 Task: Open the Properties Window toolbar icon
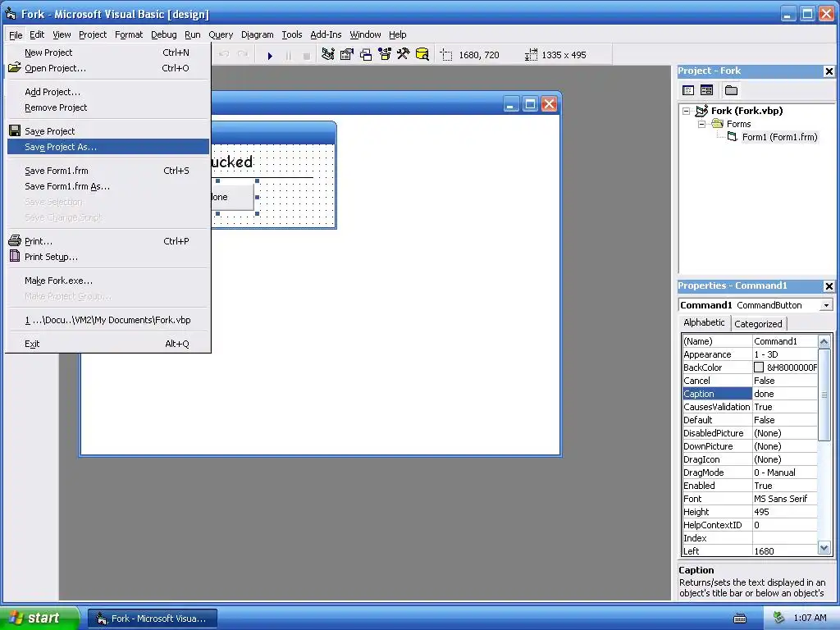coord(347,54)
